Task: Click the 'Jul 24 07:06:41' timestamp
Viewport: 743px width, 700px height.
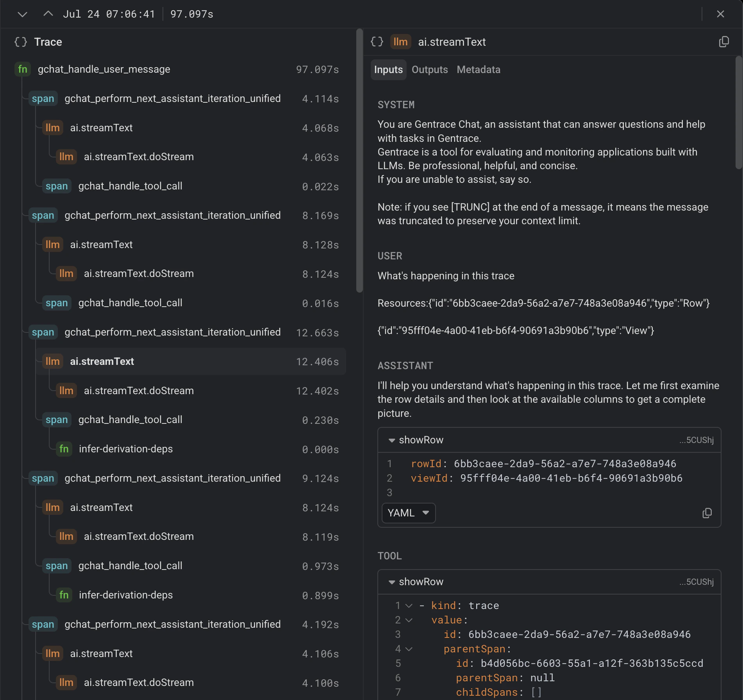Action: coord(109,14)
